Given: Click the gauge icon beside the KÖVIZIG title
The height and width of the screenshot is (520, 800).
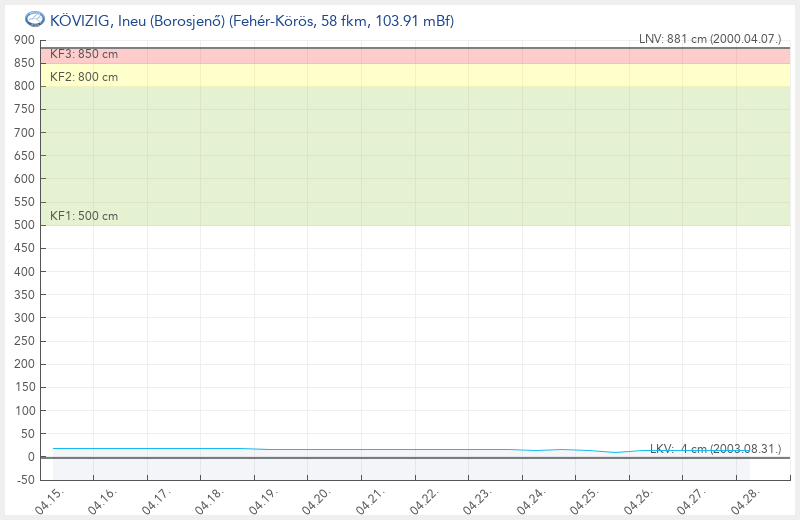Looking at the screenshot, I should pos(34,19).
